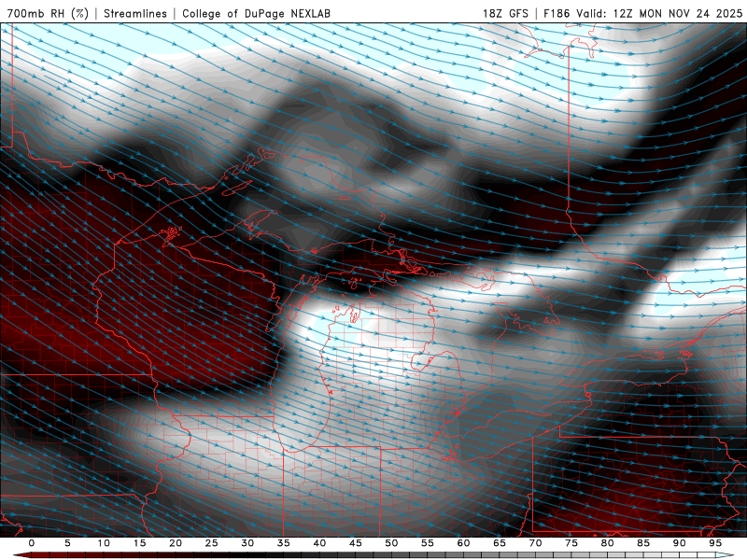Click the colorbar label '65'

(500, 543)
